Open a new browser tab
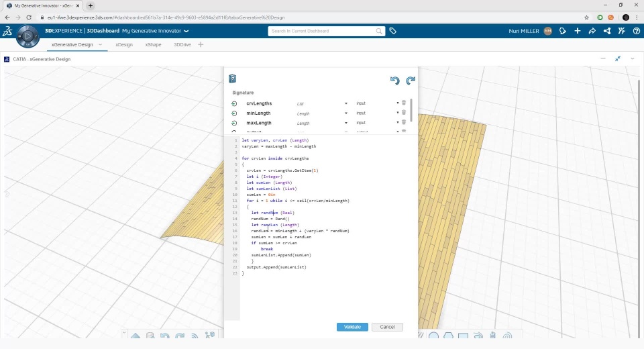This screenshot has width=644, height=349. (x=91, y=6)
